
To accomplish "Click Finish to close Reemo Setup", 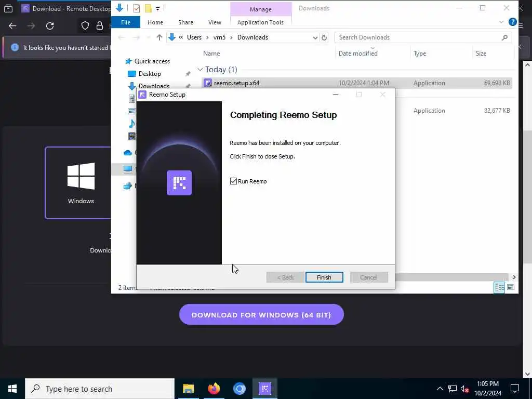I will coord(324,277).
